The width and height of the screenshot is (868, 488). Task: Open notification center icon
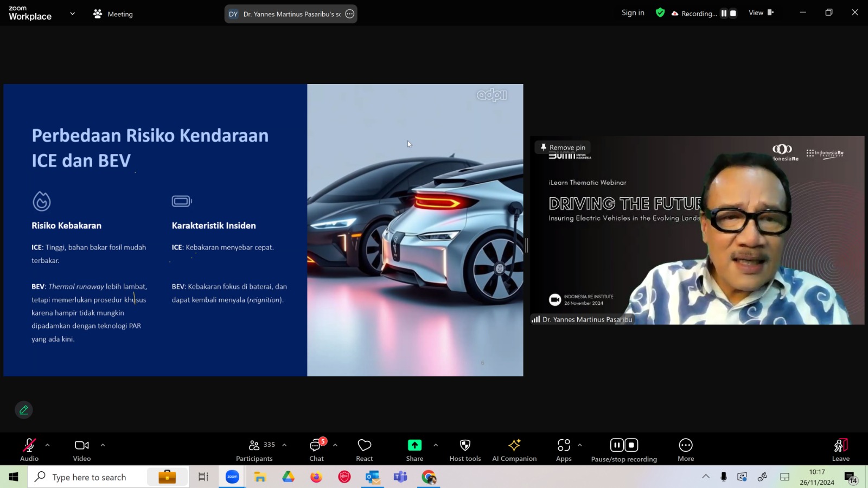[851, 478]
